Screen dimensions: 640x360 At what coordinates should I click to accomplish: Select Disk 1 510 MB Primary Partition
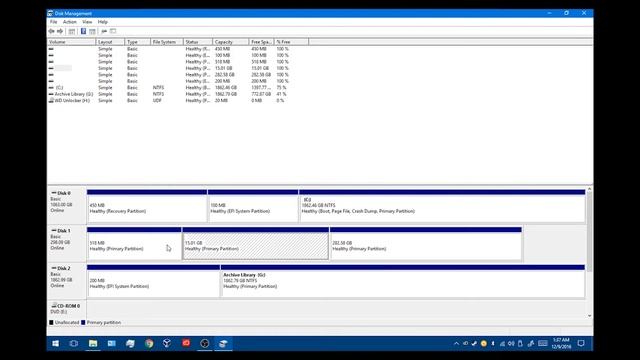(x=134, y=244)
